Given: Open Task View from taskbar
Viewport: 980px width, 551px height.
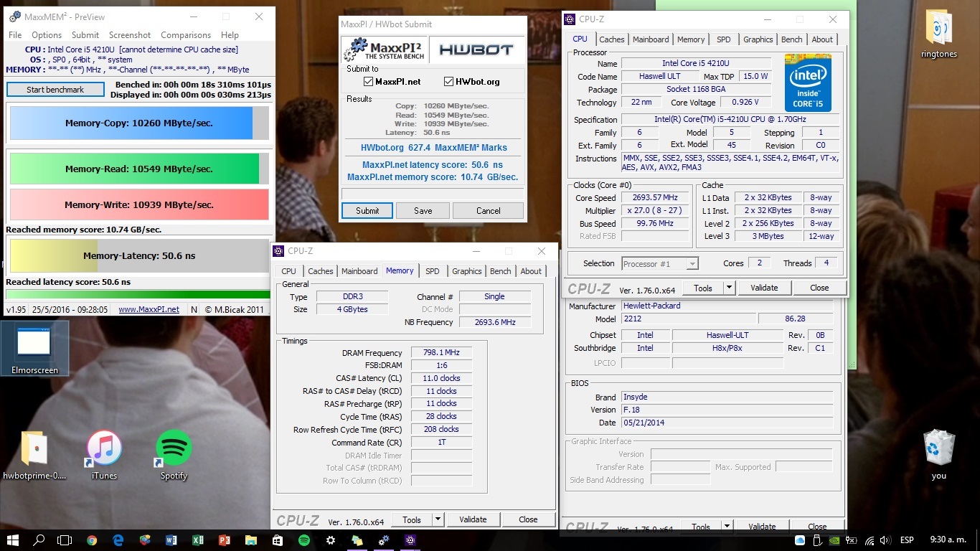Looking at the screenshot, I should pyautogui.click(x=65, y=540).
